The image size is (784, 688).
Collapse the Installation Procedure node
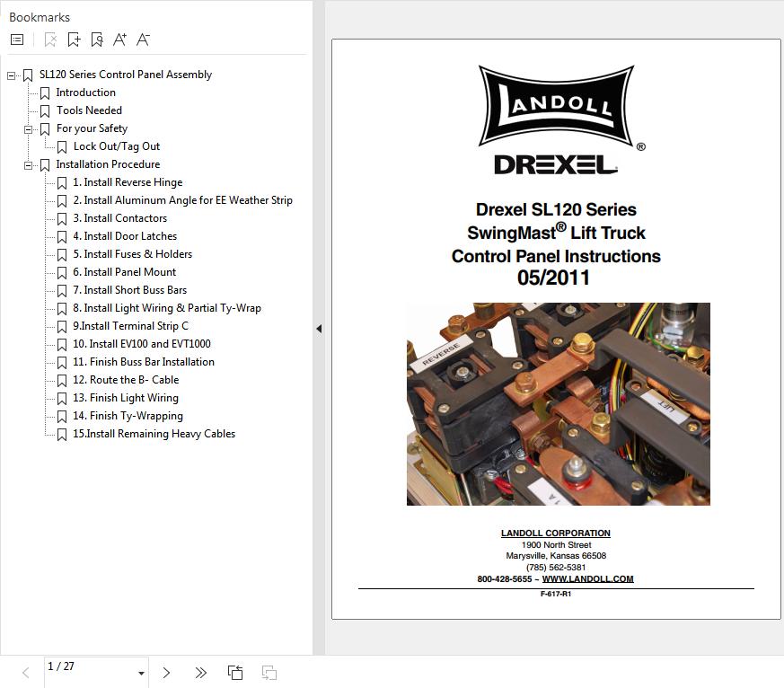point(28,165)
